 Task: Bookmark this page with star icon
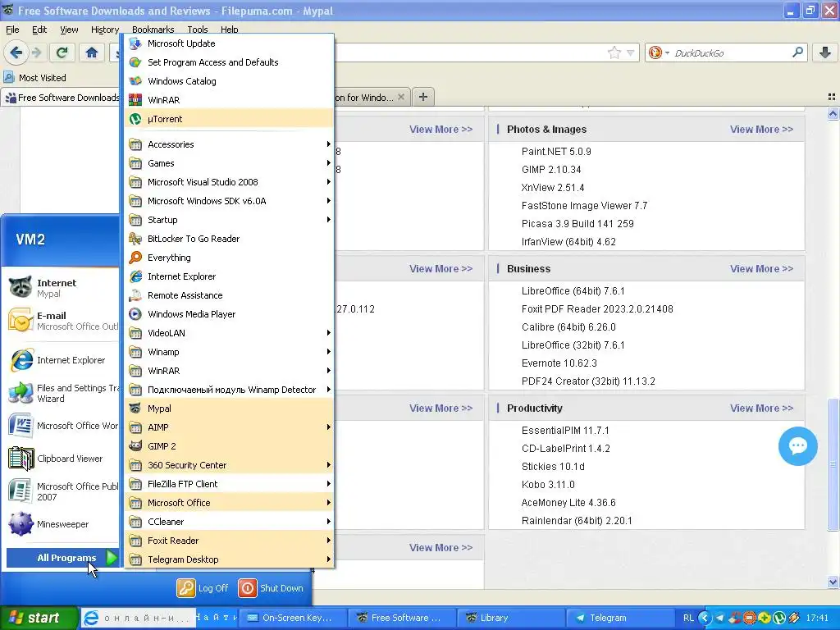(x=614, y=52)
